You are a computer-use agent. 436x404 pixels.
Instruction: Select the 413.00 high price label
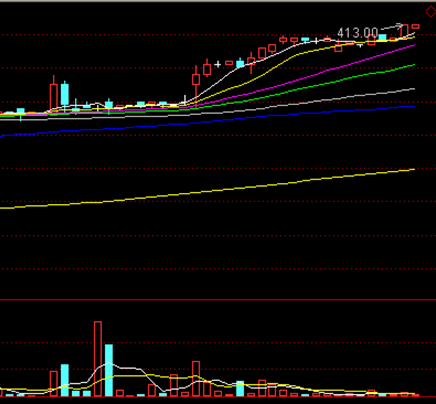(357, 33)
